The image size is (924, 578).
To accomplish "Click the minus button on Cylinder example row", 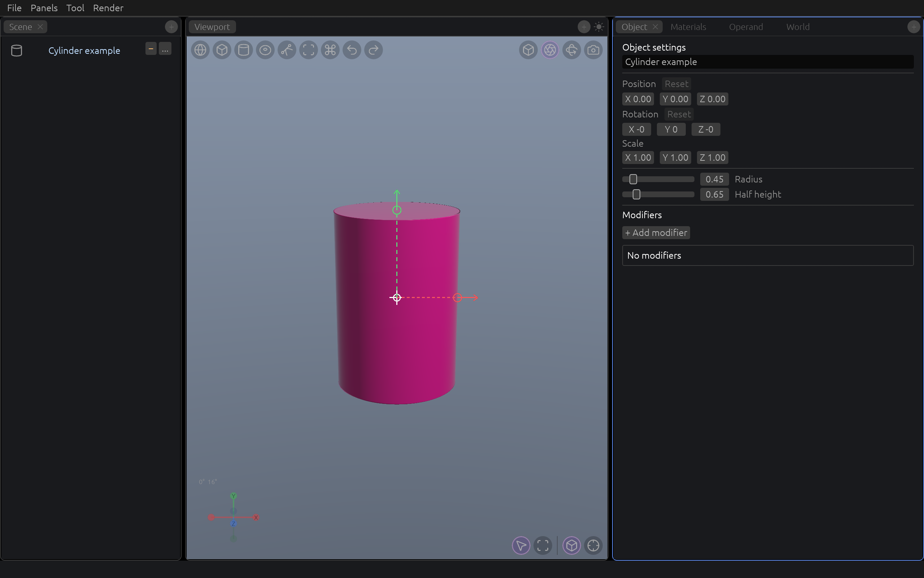I will (151, 49).
